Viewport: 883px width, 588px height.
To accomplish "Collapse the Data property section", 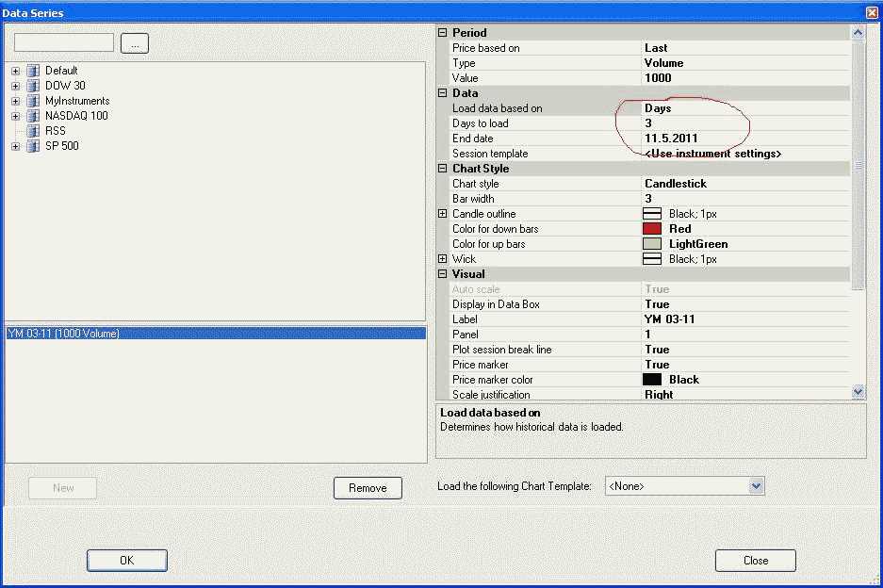I will 443,93.
